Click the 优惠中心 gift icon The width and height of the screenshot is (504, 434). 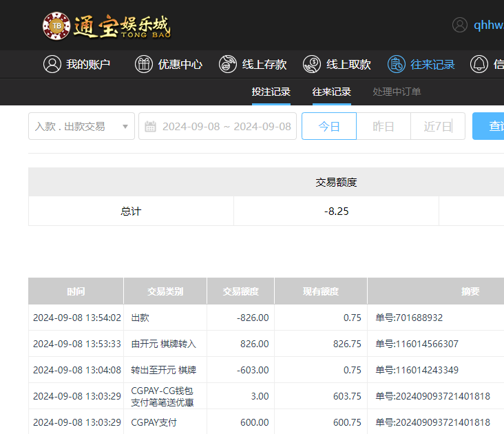click(143, 64)
